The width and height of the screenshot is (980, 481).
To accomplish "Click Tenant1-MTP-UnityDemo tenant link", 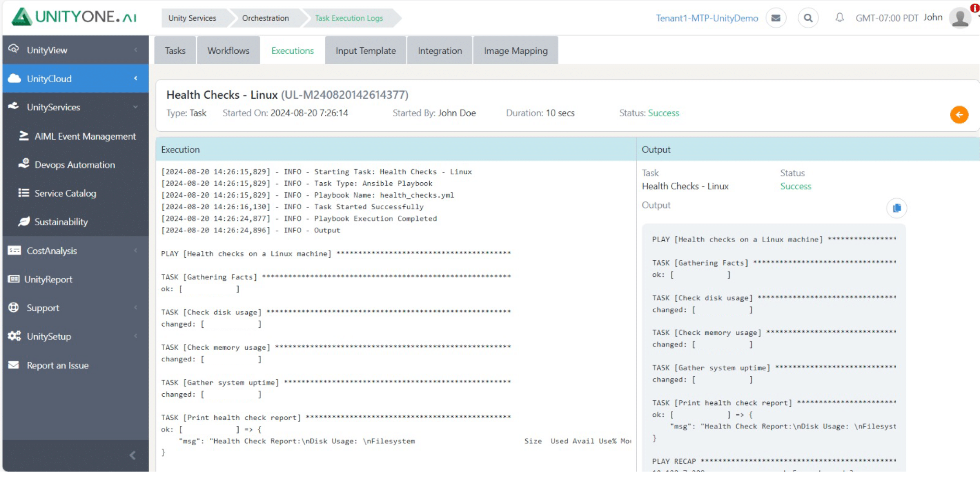I will click(707, 18).
